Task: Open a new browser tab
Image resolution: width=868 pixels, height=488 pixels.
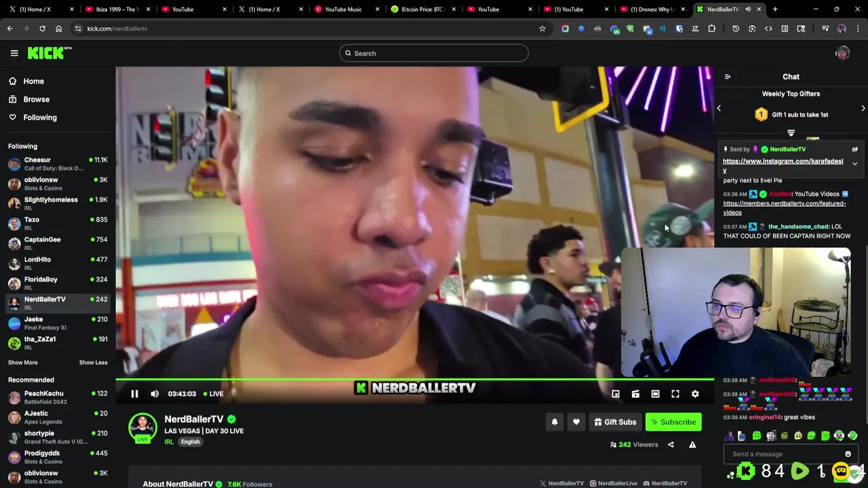Action: 775,9
